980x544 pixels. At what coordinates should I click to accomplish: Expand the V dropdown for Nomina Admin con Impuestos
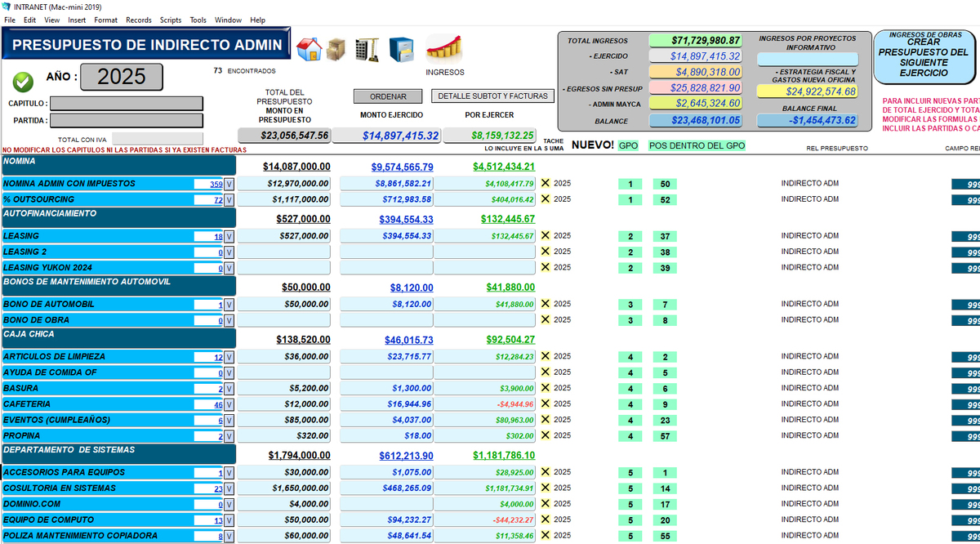coord(229,185)
